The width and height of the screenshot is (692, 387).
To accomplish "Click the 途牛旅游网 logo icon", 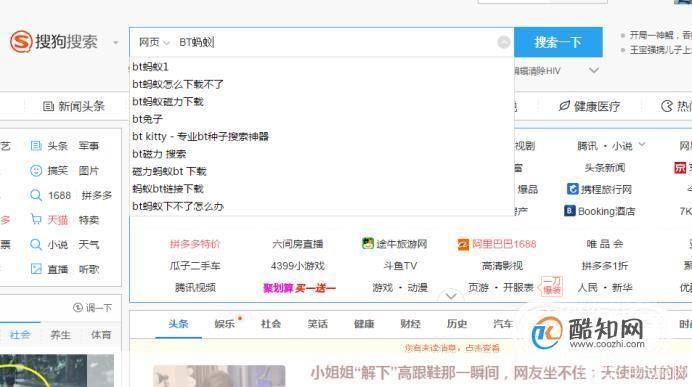I will [x=368, y=243].
